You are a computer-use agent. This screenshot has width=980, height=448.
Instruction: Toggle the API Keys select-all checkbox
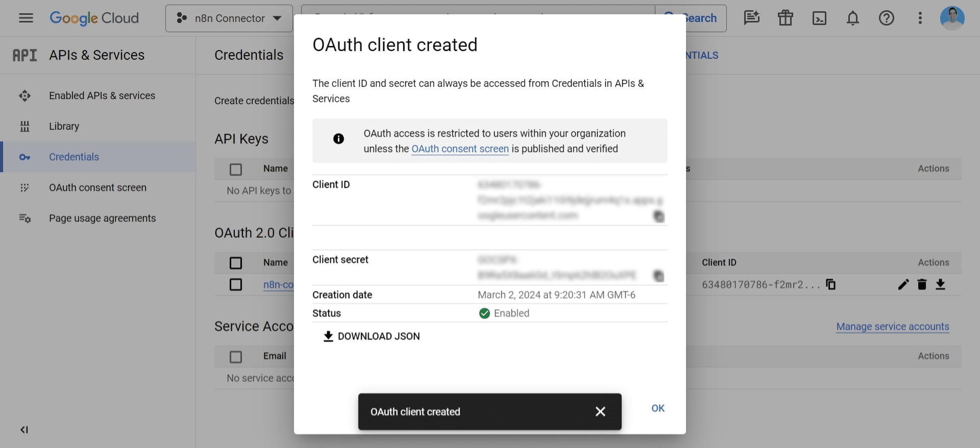pyautogui.click(x=236, y=169)
